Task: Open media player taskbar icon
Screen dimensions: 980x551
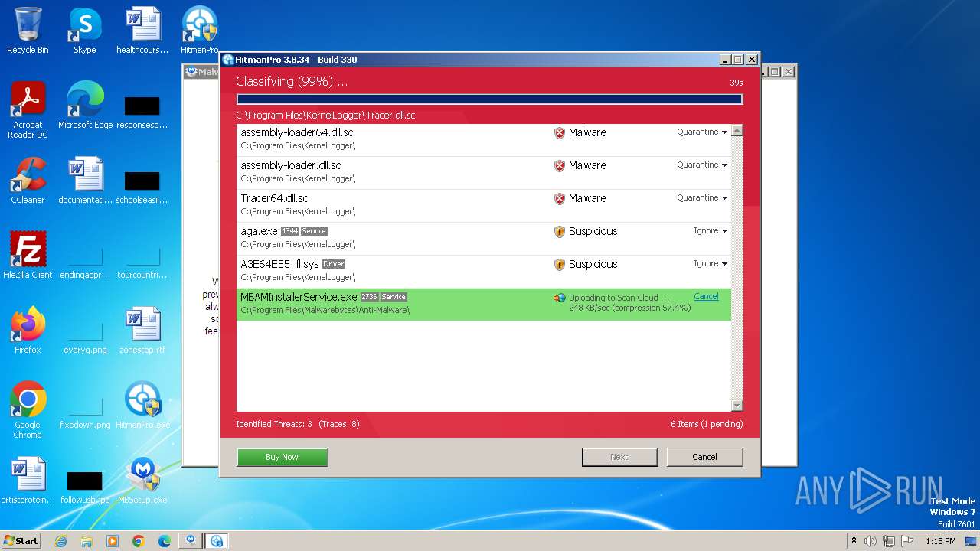Action: (113, 541)
